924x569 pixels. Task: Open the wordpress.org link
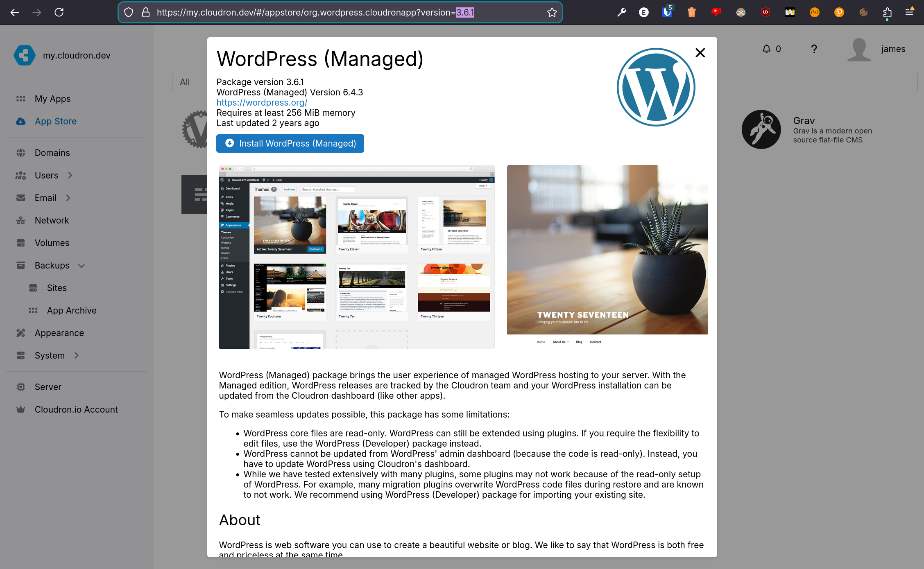(262, 103)
